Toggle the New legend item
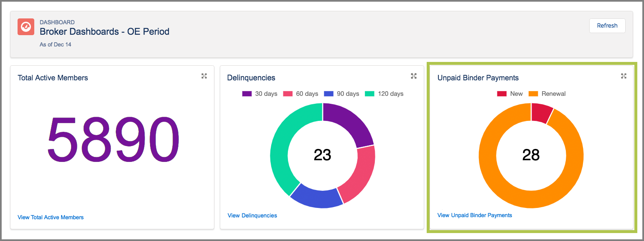This screenshot has width=644, height=241. click(510, 94)
